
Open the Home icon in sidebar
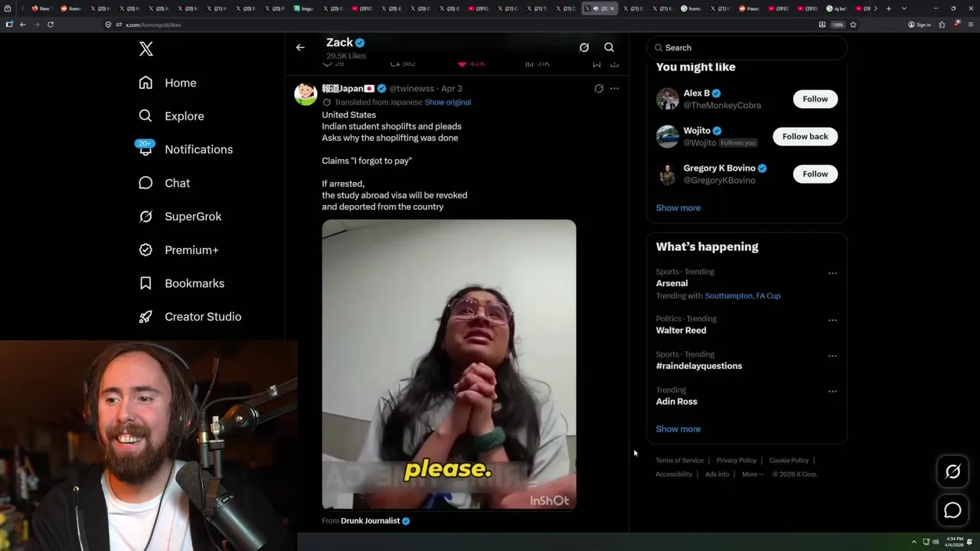click(x=145, y=83)
